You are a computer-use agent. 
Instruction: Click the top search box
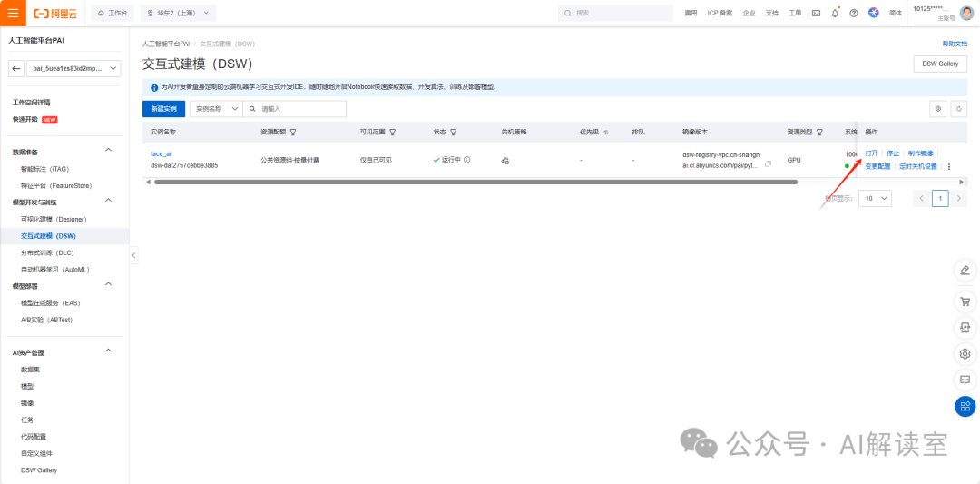(x=615, y=13)
